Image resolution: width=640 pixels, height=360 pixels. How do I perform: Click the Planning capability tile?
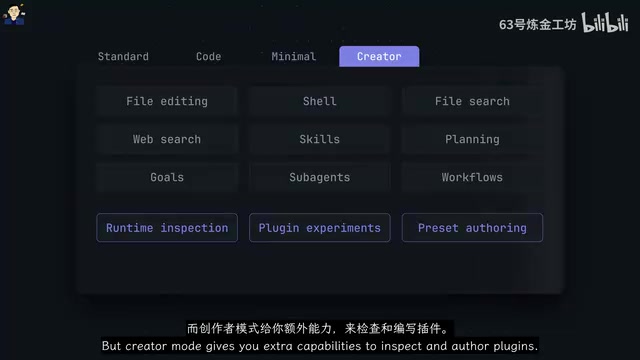pos(472,139)
